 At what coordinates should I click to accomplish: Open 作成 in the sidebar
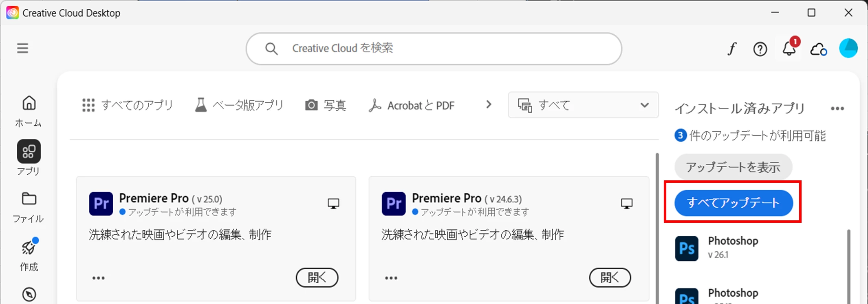tap(29, 255)
